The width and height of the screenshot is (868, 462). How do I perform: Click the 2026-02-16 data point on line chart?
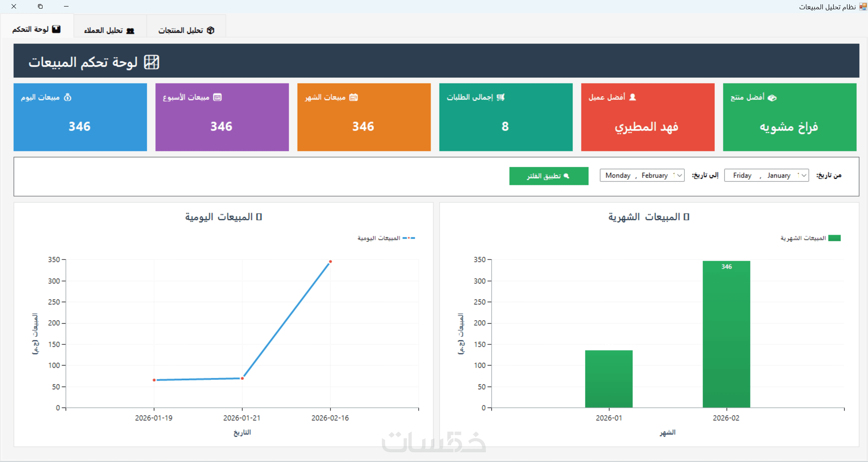point(331,262)
